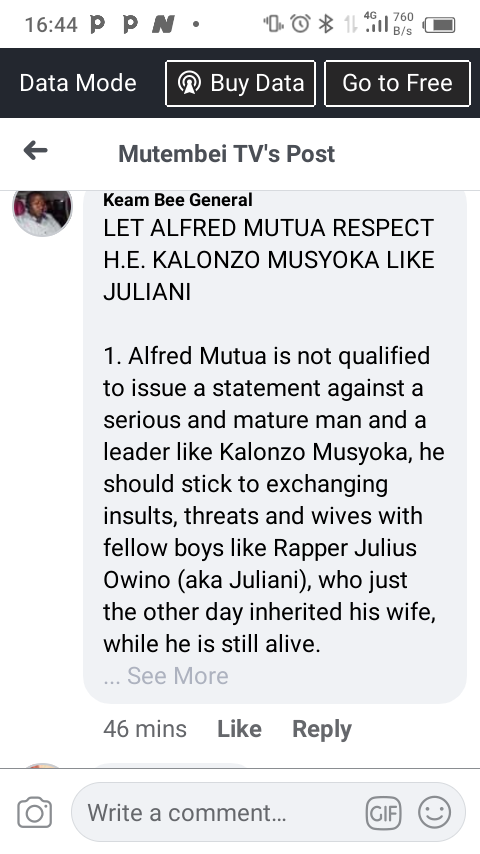The image size is (480, 854).
Task: Tap the battery status icon
Action: coord(439,25)
